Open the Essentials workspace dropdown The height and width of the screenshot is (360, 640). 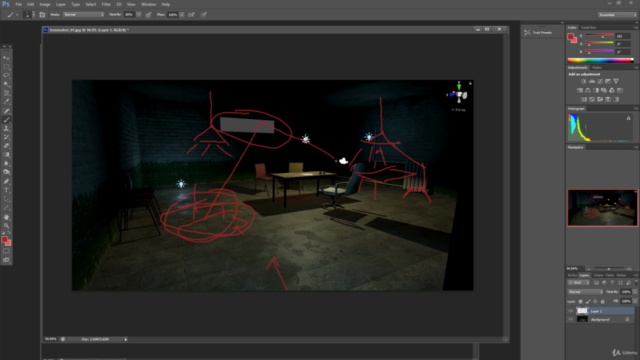618,15
